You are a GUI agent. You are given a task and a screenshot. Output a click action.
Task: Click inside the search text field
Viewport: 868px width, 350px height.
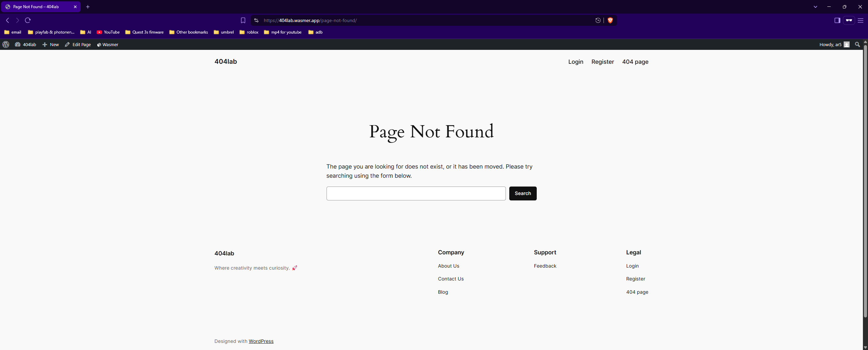[416, 193]
